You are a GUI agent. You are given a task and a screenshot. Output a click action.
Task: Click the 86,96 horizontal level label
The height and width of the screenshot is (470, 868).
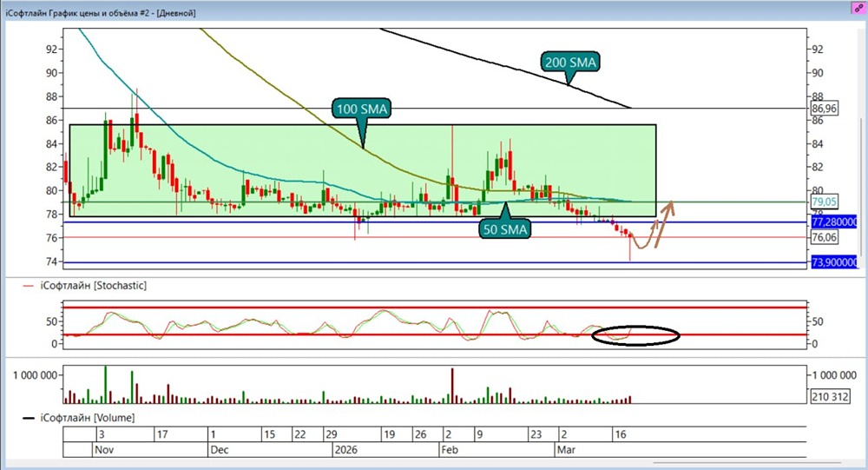click(x=825, y=108)
